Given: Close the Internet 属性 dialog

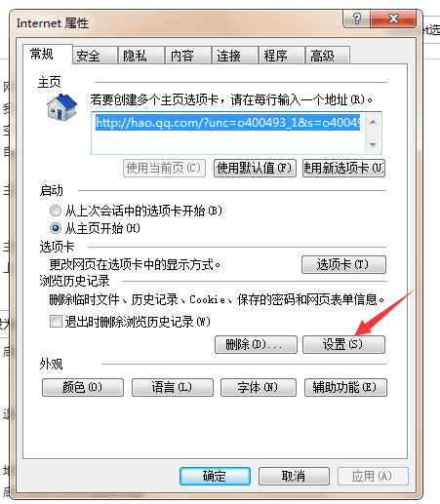Looking at the screenshot, I should coord(393,19).
